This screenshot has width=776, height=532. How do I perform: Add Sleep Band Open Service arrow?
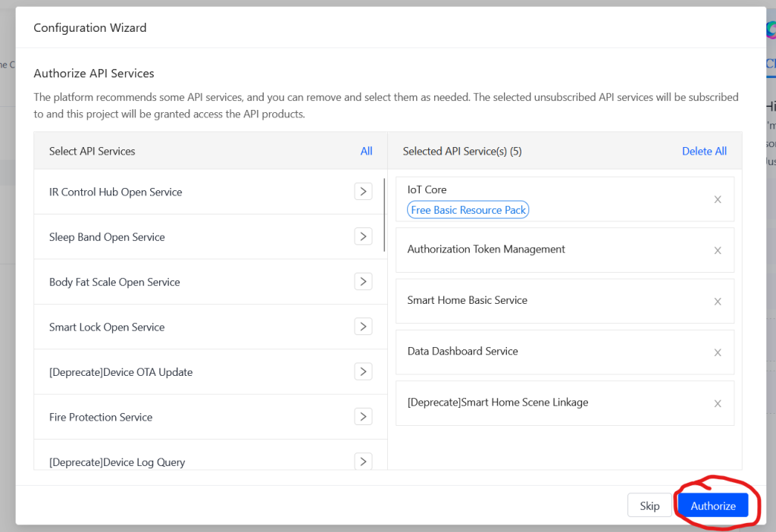tap(363, 236)
